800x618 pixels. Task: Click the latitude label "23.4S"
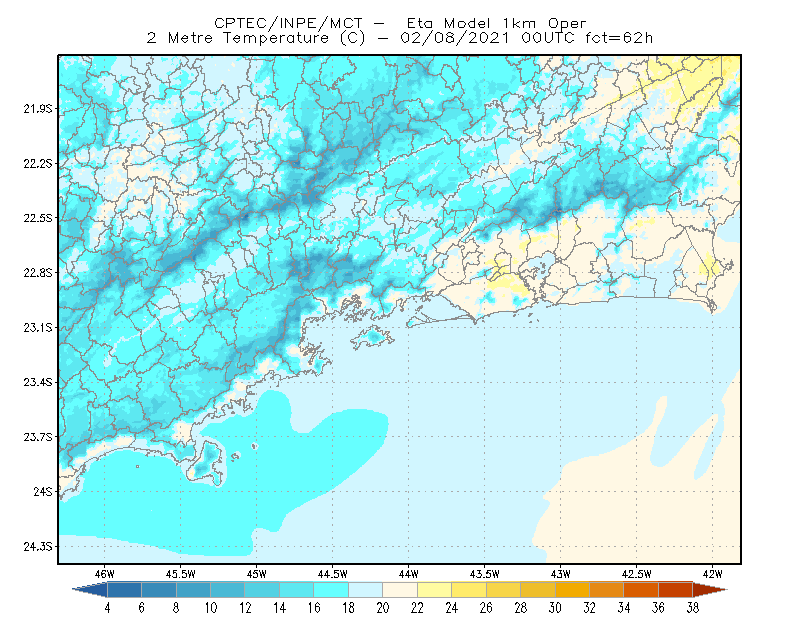click(38, 382)
